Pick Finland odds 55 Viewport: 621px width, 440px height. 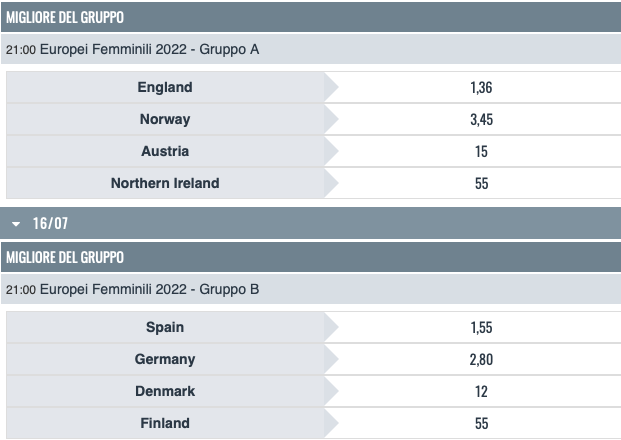pyautogui.click(x=481, y=423)
